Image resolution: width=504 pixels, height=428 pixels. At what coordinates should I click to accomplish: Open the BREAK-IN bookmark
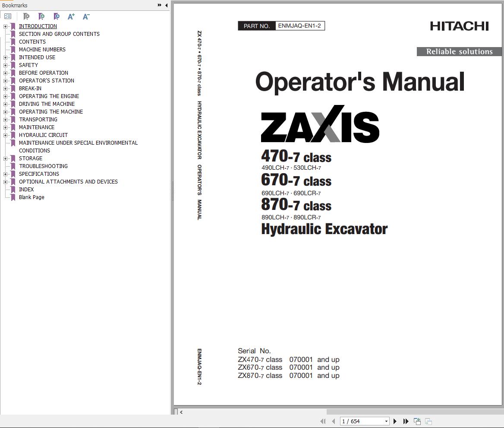tap(30, 88)
